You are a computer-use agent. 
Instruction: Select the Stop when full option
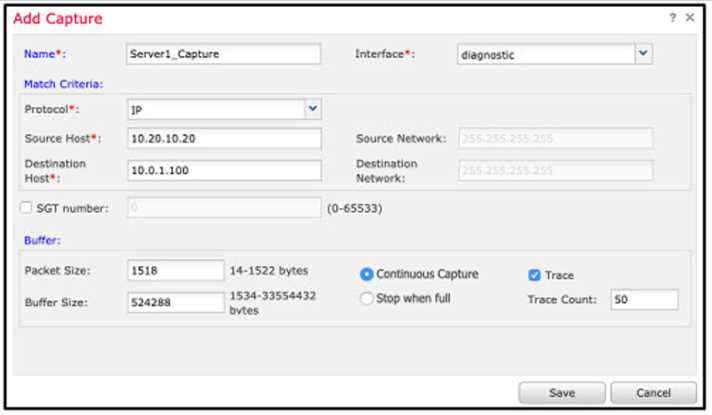(366, 298)
